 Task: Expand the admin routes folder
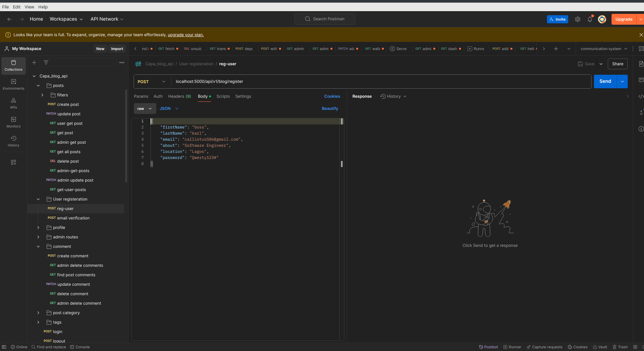click(38, 237)
